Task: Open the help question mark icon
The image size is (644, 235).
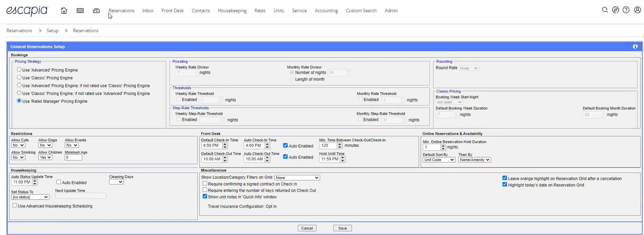Action: pyautogui.click(x=626, y=10)
